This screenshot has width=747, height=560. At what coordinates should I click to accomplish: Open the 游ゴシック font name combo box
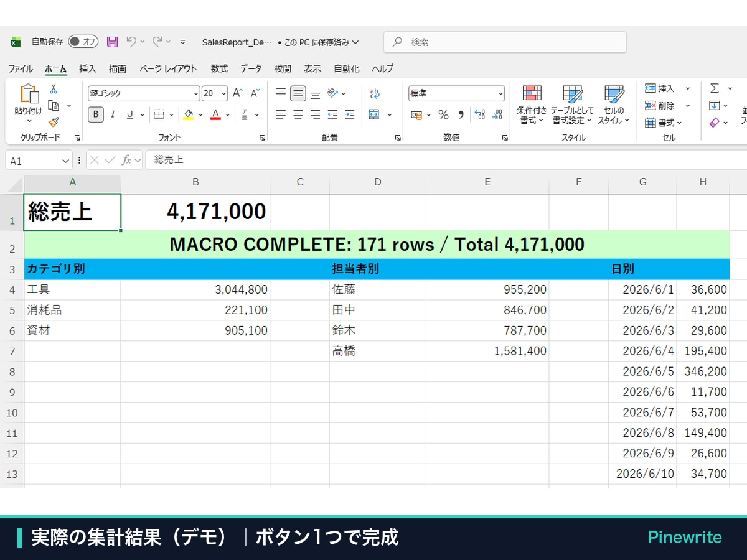click(x=144, y=93)
